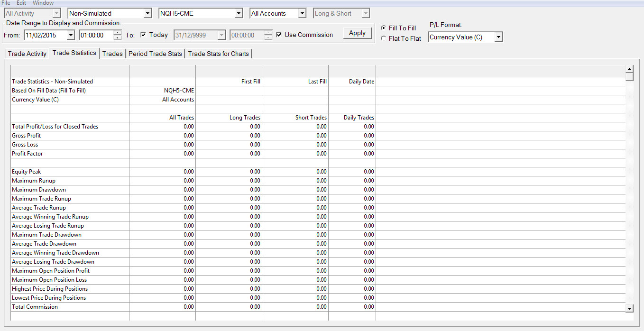The height and width of the screenshot is (331, 644).
Task: Click the scroll up arrow of statistics table
Action: (x=629, y=69)
